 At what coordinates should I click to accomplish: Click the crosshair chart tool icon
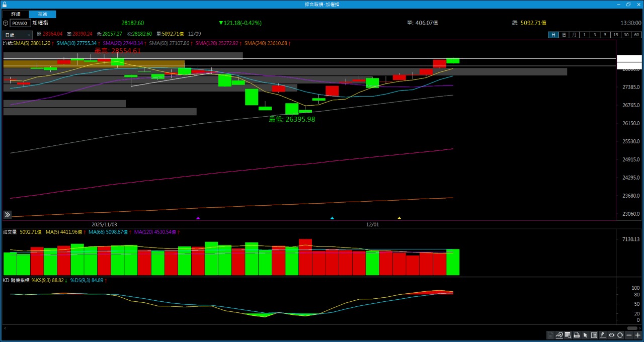[x=603, y=335]
